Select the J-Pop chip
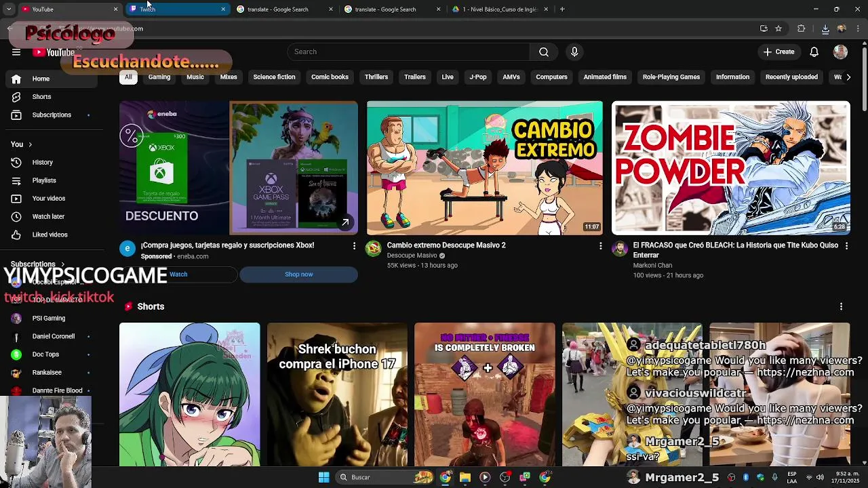 [x=478, y=77]
